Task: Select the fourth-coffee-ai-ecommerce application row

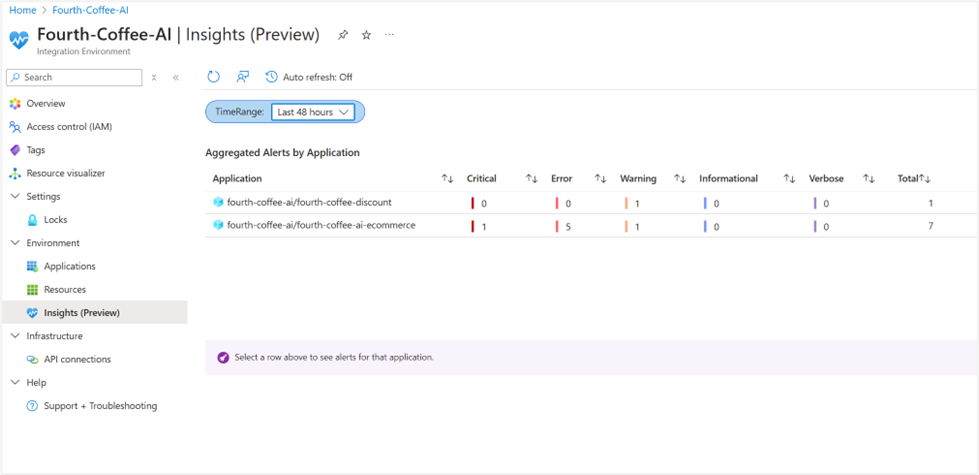Action: coord(591,226)
